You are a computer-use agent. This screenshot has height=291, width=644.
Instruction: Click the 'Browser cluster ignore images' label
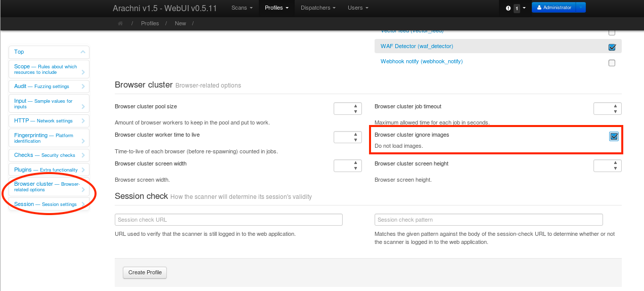pos(411,135)
